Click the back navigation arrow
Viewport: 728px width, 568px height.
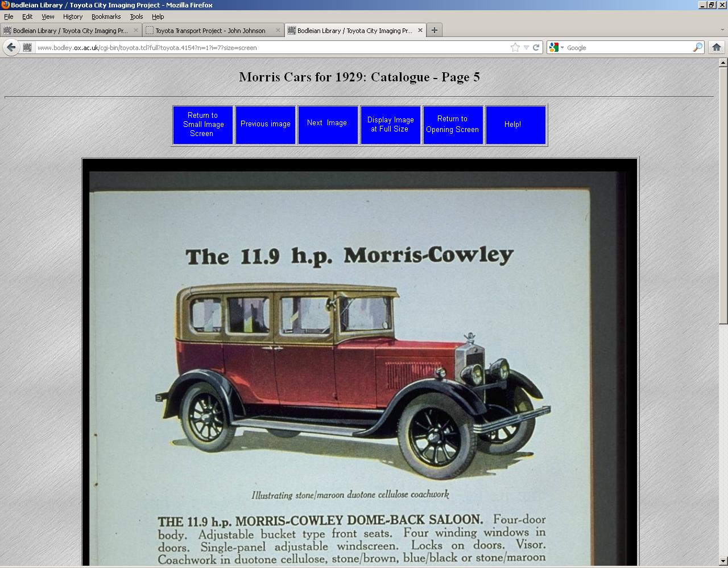[x=11, y=47]
